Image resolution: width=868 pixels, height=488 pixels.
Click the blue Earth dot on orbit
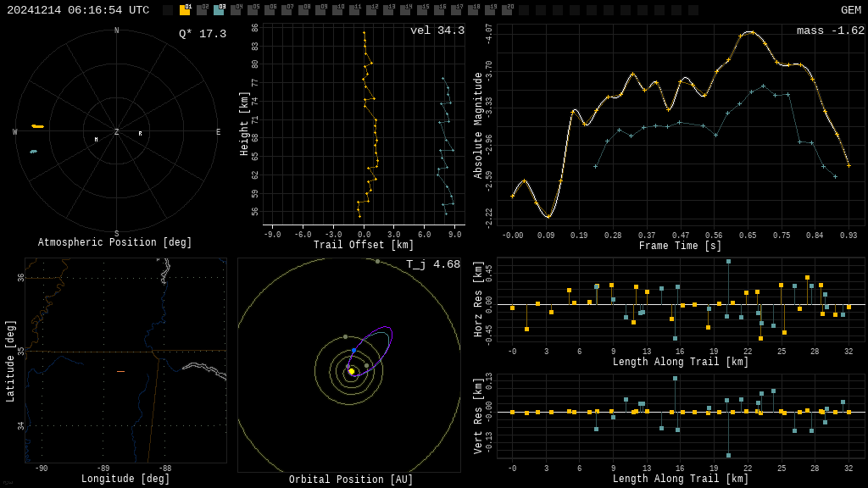tap(354, 350)
